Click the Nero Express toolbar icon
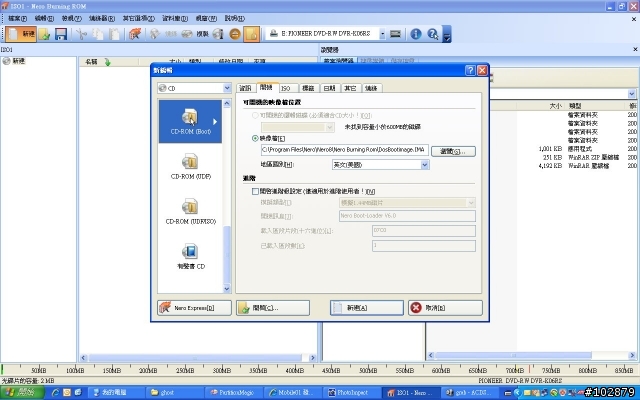Screen dimensions: 640x400 [135, 34]
